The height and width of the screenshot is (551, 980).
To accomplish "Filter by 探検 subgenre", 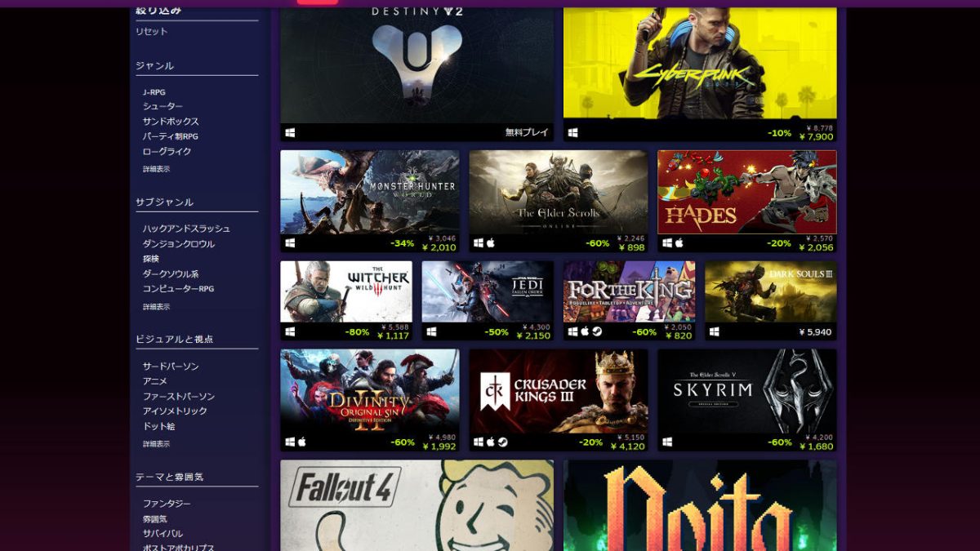I will (151, 259).
